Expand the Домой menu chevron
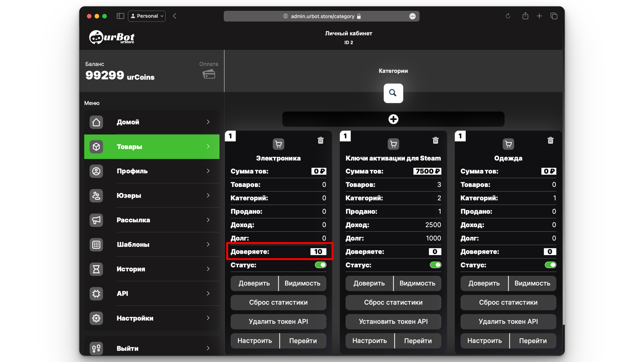 pos(208,122)
